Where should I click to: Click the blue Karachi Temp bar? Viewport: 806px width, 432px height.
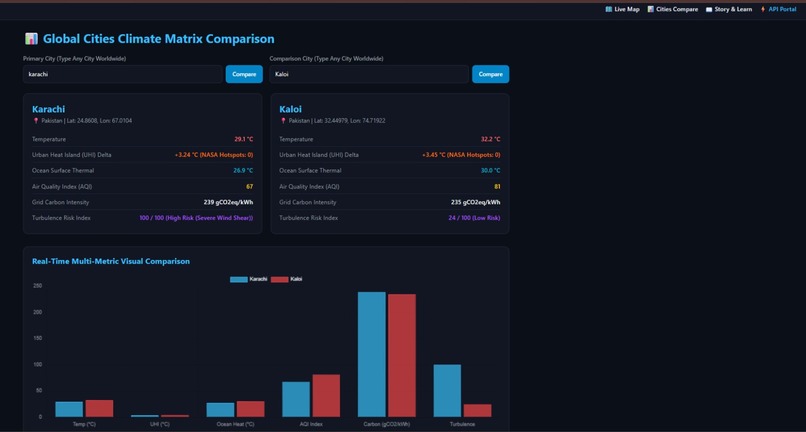tap(69, 409)
